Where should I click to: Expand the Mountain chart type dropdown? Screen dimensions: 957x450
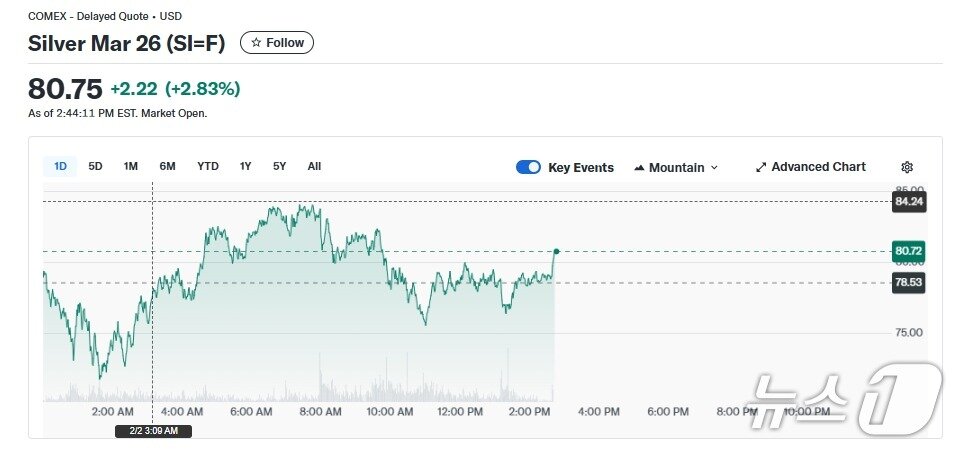(x=714, y=168)
